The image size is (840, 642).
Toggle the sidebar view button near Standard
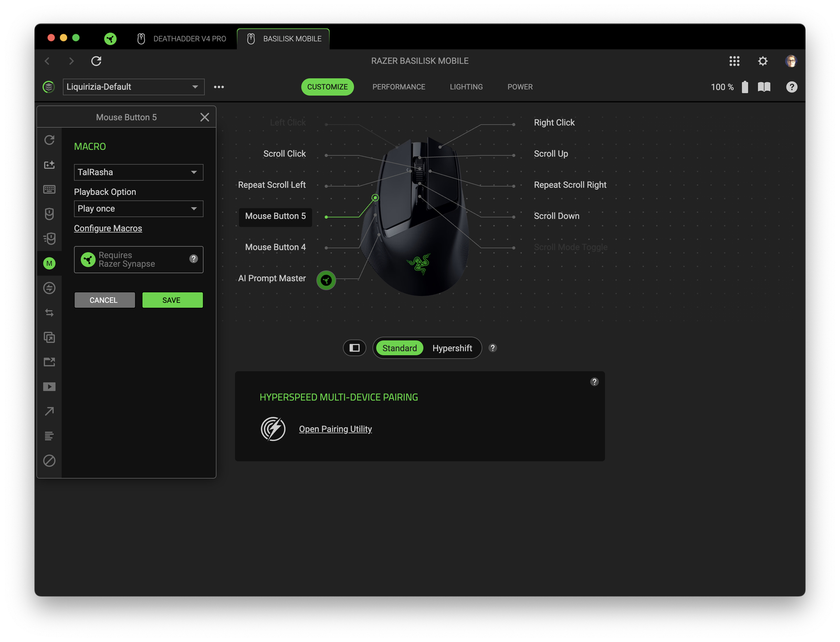tap(354, 348)
